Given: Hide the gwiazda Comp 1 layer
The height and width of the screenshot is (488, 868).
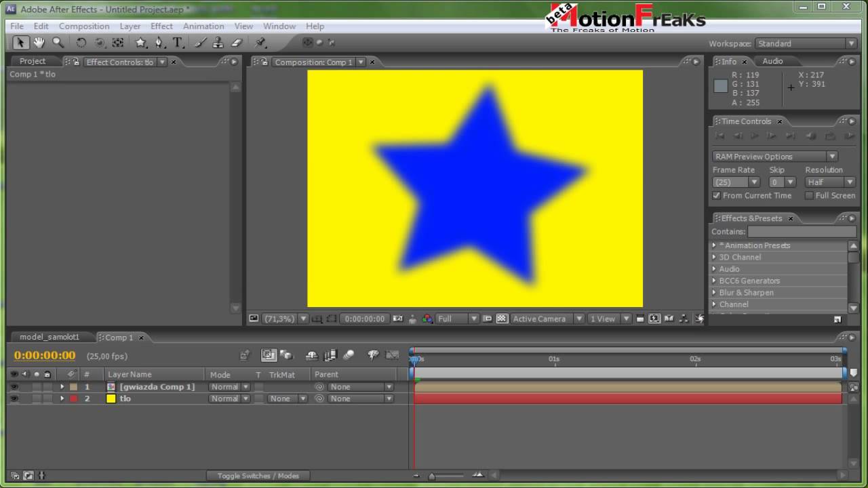Looking at the screenshot, I should click(x=14, y=387).
